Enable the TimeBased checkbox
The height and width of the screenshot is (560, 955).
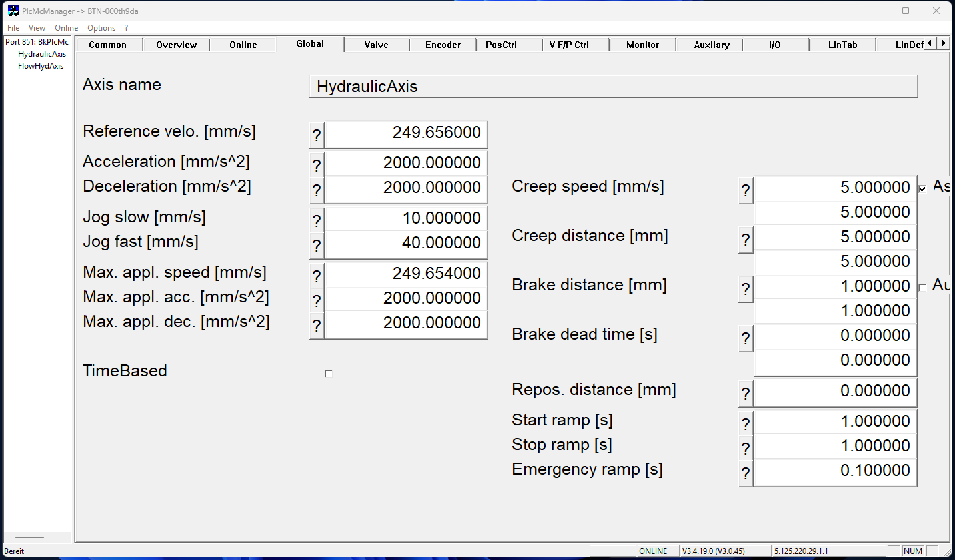(329, 374)
